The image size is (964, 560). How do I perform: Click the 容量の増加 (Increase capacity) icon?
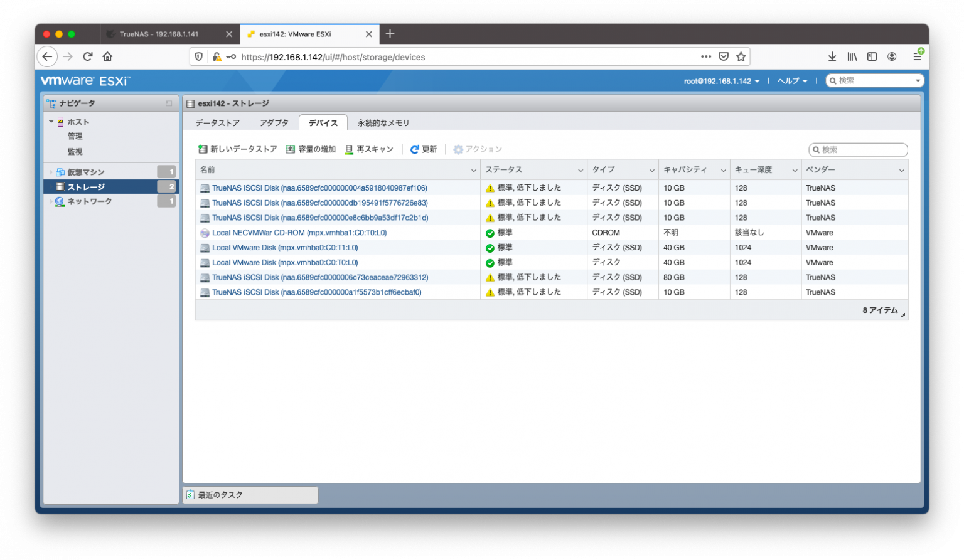point(291,149)
